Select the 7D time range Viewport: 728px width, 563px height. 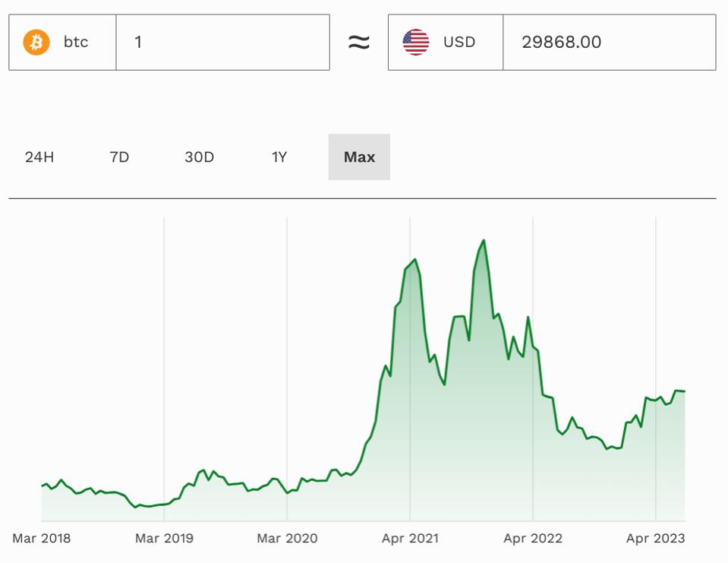(x=119, y=157)
